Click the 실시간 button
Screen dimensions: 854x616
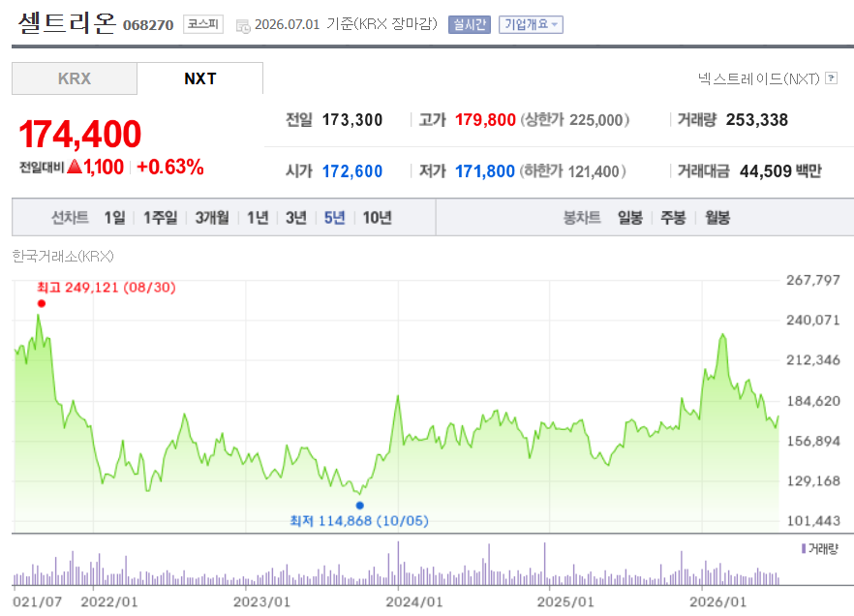click(470, 24)
